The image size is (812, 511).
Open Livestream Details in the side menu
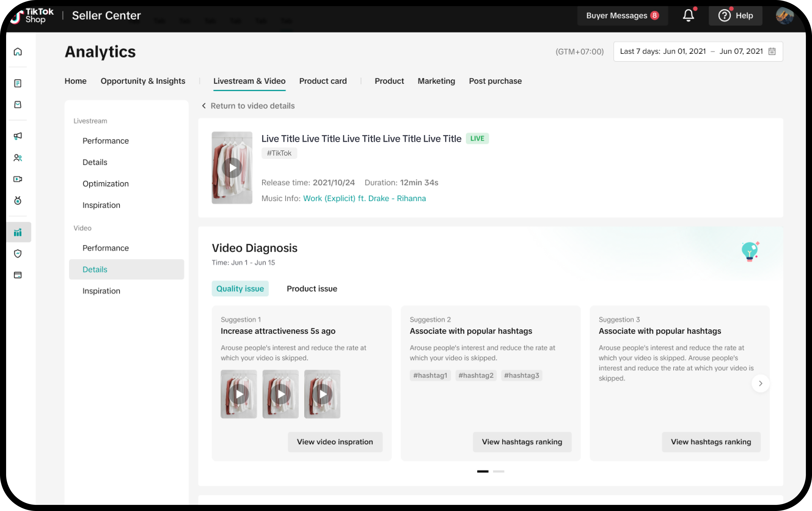click(x=95, y=162)
